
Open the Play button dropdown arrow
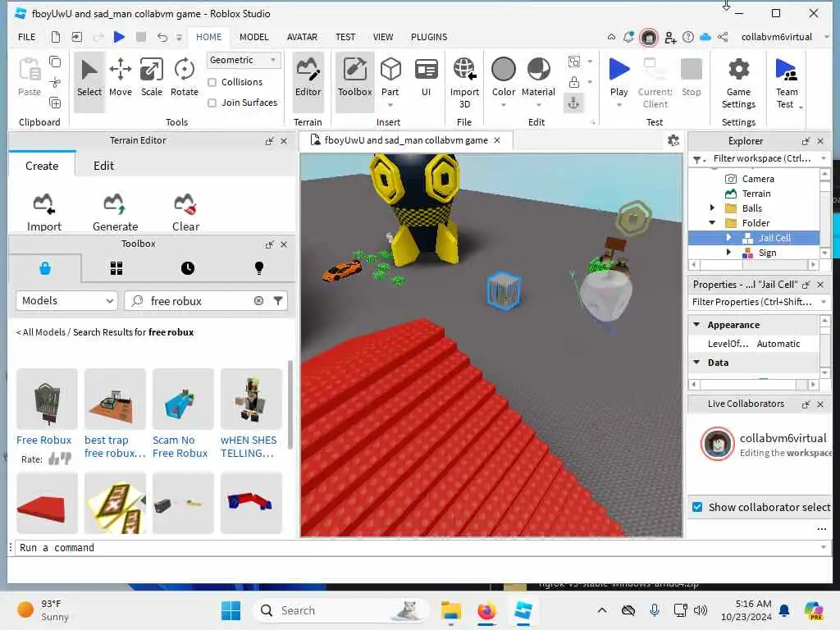pos(619,105)
